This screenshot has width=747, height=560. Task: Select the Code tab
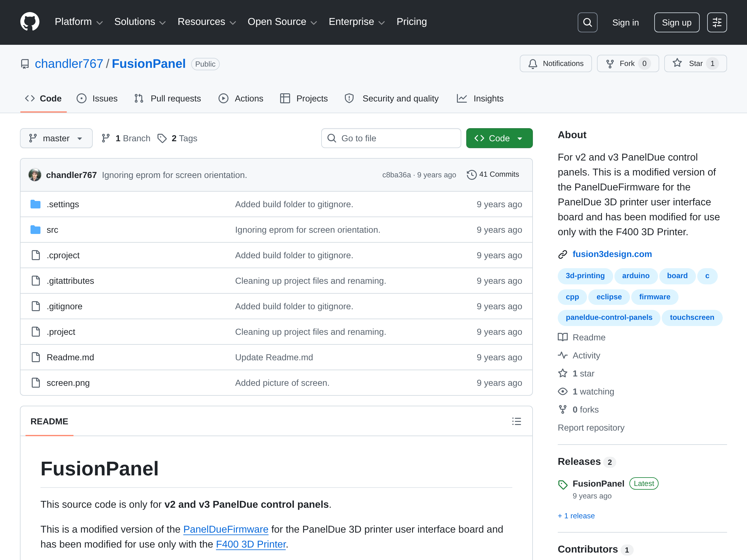(44, 99)
